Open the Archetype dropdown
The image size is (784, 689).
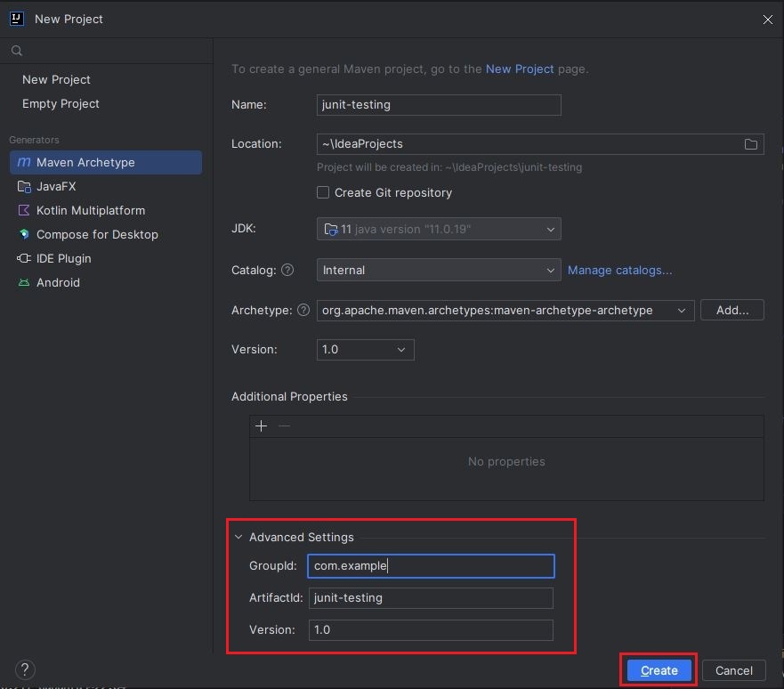505,310
